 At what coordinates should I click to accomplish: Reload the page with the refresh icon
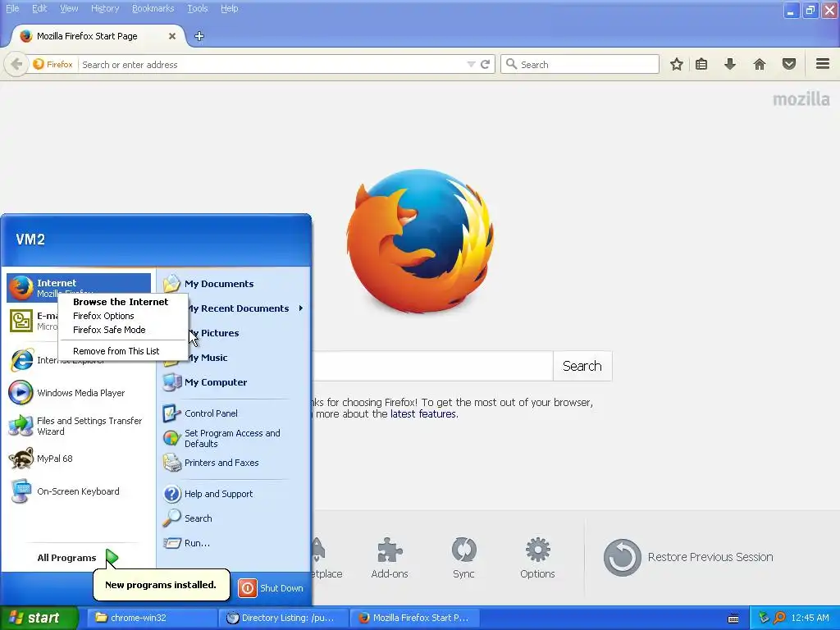pos(486,64)
